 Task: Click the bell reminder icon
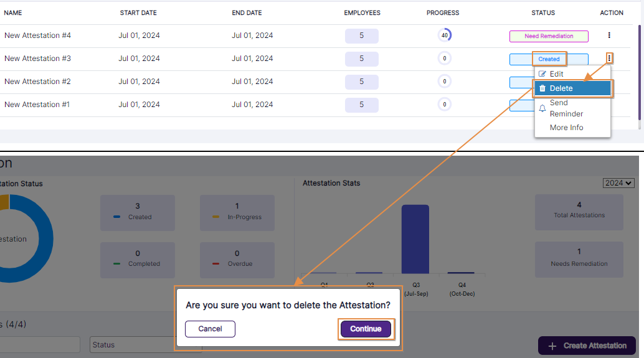pos(542,108)
